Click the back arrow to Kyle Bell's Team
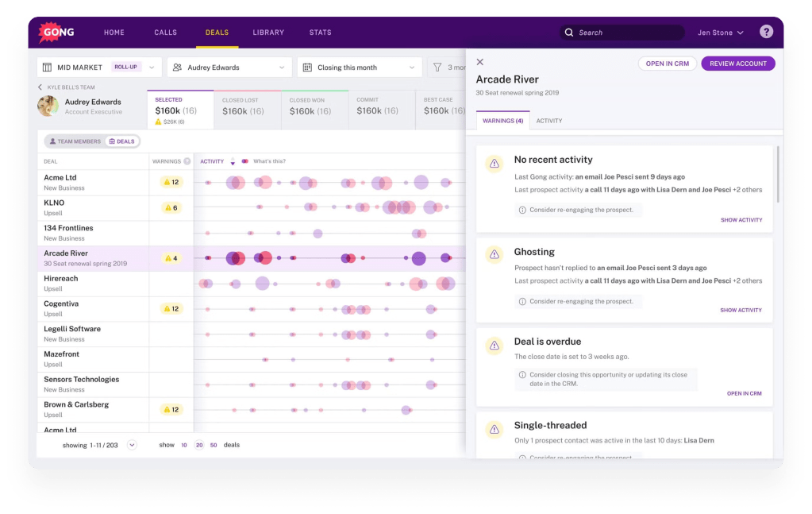The image size is (812, 514). [40, 87]
